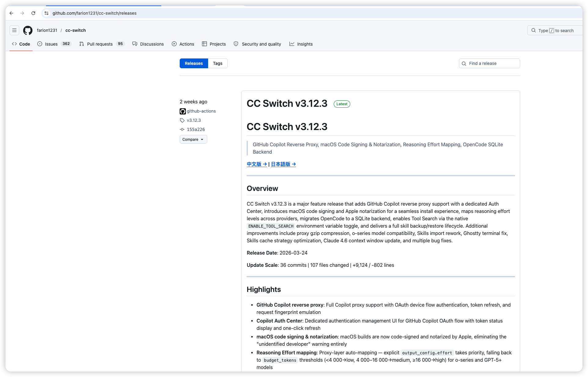Switch to the Tags view
Viewport: 588px width, 377px height.
point(218,63)
